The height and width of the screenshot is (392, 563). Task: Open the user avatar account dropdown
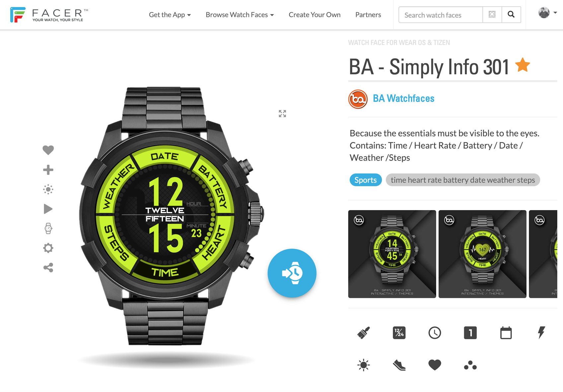[x=547, y=13]
